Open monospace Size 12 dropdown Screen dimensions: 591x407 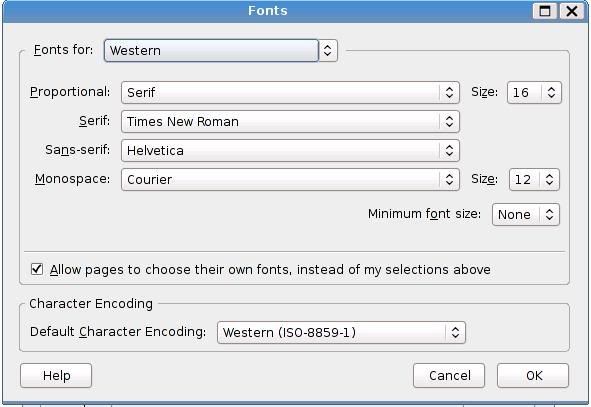(534, 179)
